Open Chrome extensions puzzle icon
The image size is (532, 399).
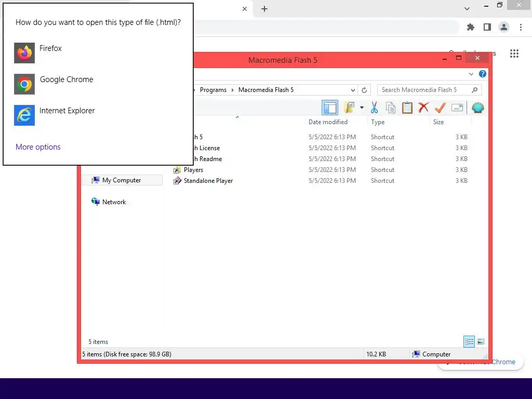tap(471, 27)
